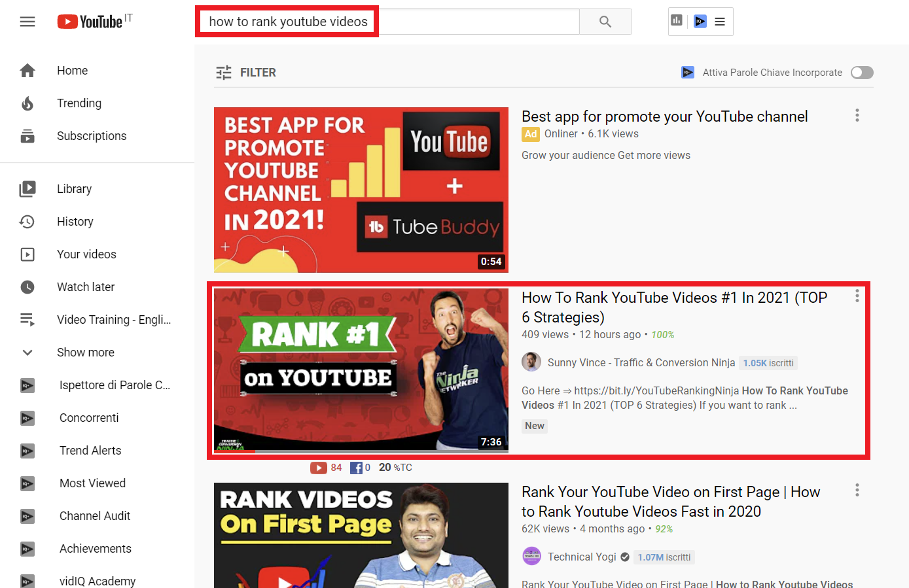The height and width of the screenshot is (588, 909).
Task: Click the red YouTube score 84 icon
Action: coord(319,468)
